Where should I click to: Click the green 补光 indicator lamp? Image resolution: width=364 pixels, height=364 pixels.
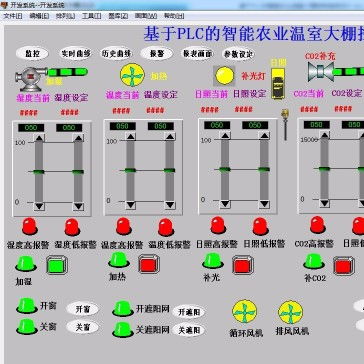[213, 261]
